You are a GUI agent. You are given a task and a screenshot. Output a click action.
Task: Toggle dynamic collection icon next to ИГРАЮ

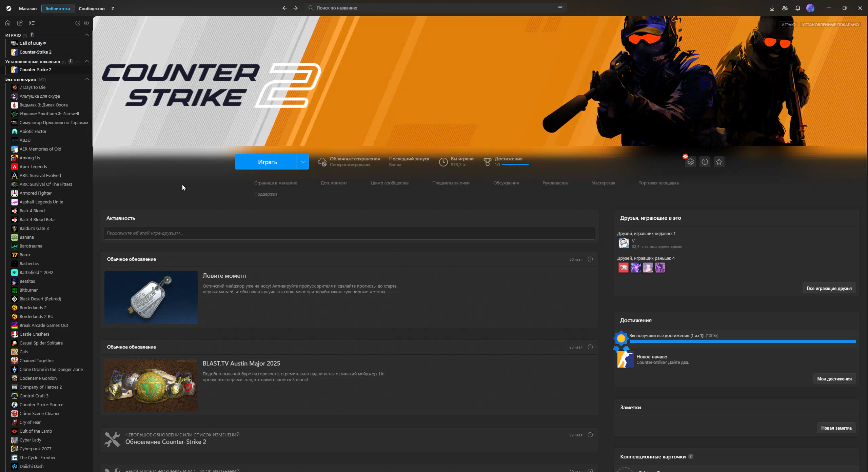pos(32,35)
